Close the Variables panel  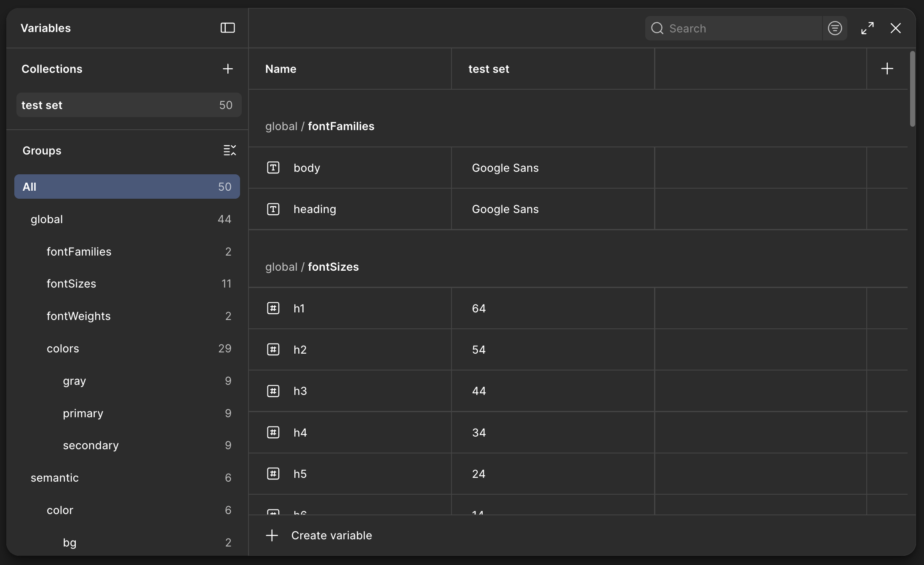[895, 28]
